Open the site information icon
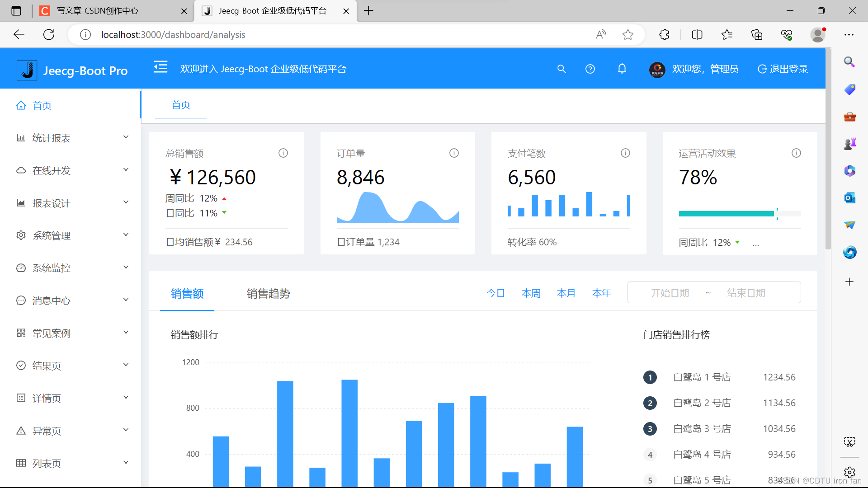This screenshot has width=868, height=488. point(85,35)
